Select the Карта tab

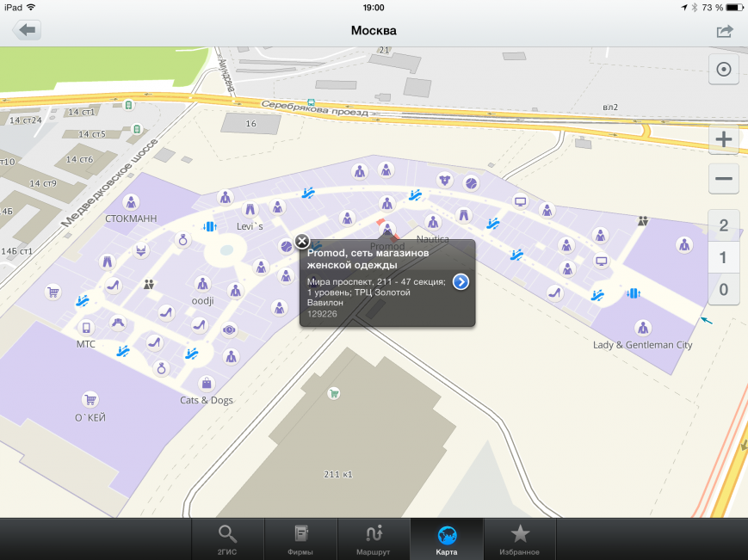447,539
